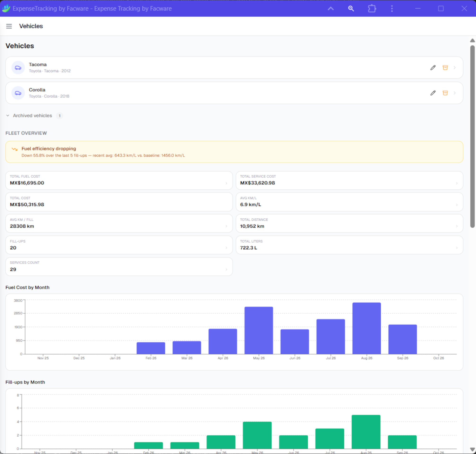Click the 'Fuel efficiency dropping' heading
This screenshot has height=454, width=476.
(49, 148)
